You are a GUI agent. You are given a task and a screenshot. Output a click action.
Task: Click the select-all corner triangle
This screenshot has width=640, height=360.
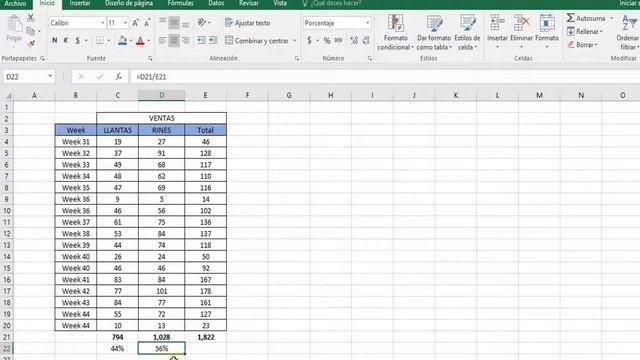pos(8,96)
